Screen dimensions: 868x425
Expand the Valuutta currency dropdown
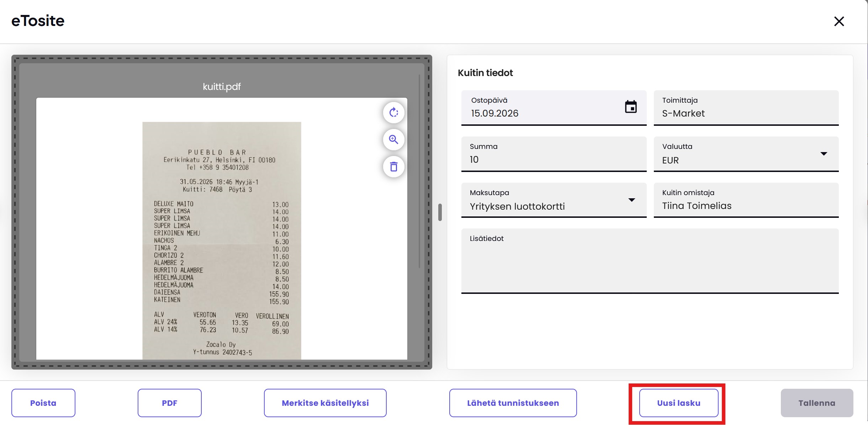coord(824,154)
